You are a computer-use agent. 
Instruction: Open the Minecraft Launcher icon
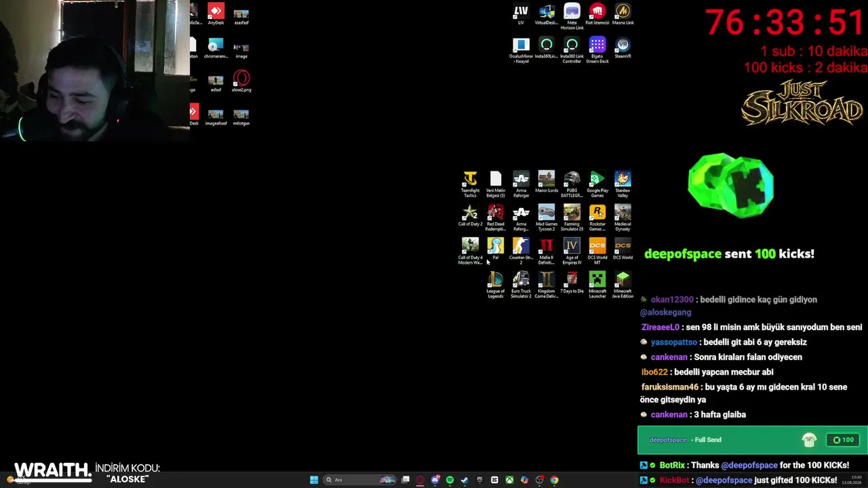(x=597, y=285)
